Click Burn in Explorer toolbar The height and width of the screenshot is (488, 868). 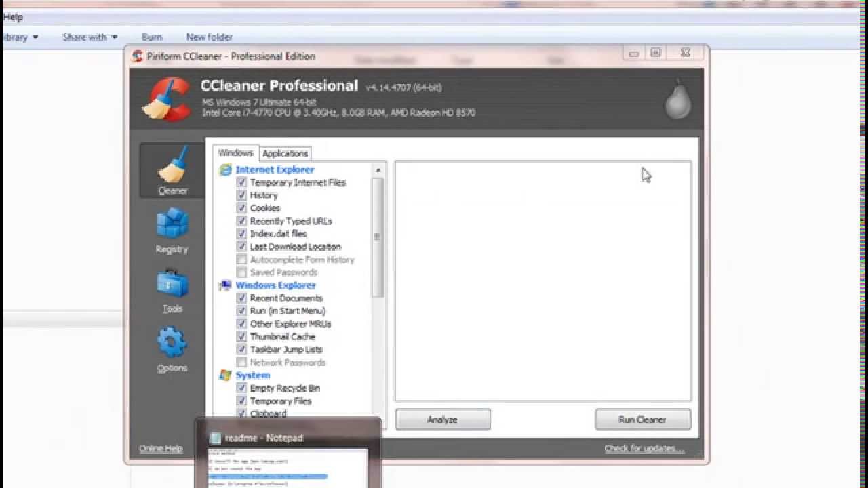coord(152,37)
